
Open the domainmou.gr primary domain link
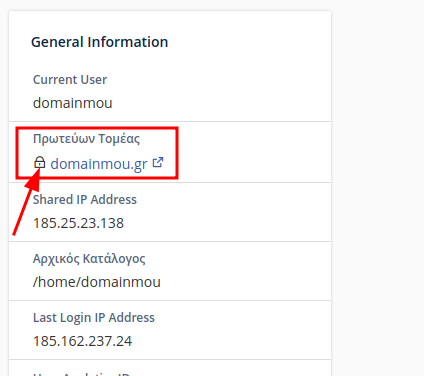coord(99,164)
